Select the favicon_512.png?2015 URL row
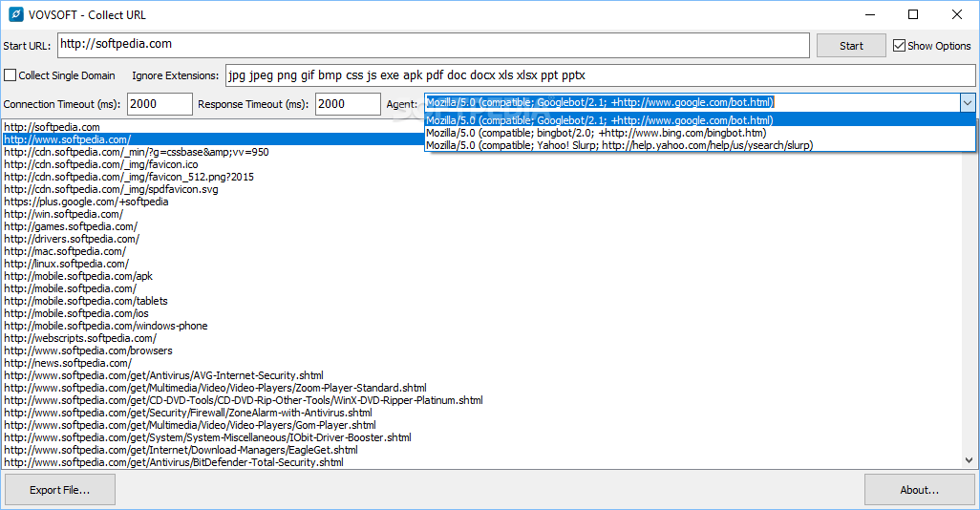The width and height of the screenshot is (980, 510). [481, 177]
